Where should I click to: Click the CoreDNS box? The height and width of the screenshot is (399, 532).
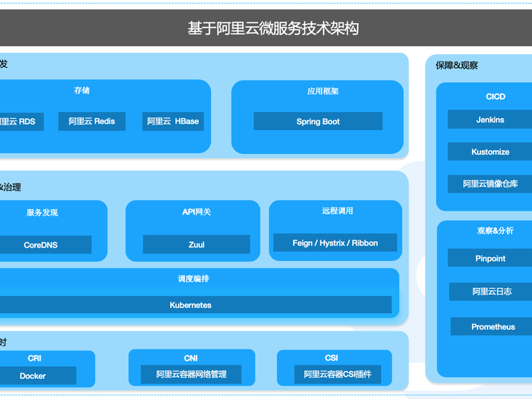(x=46, y=245)
